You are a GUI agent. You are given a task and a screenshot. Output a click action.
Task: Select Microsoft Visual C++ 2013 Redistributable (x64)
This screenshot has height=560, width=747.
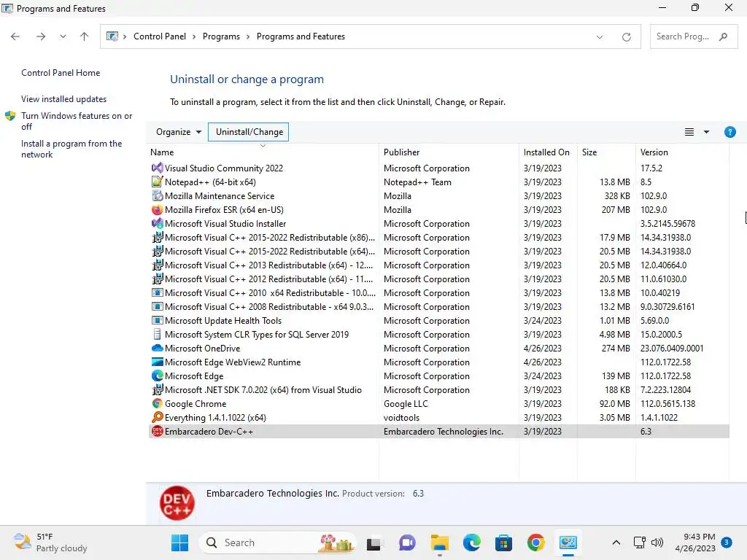point(438,265)
